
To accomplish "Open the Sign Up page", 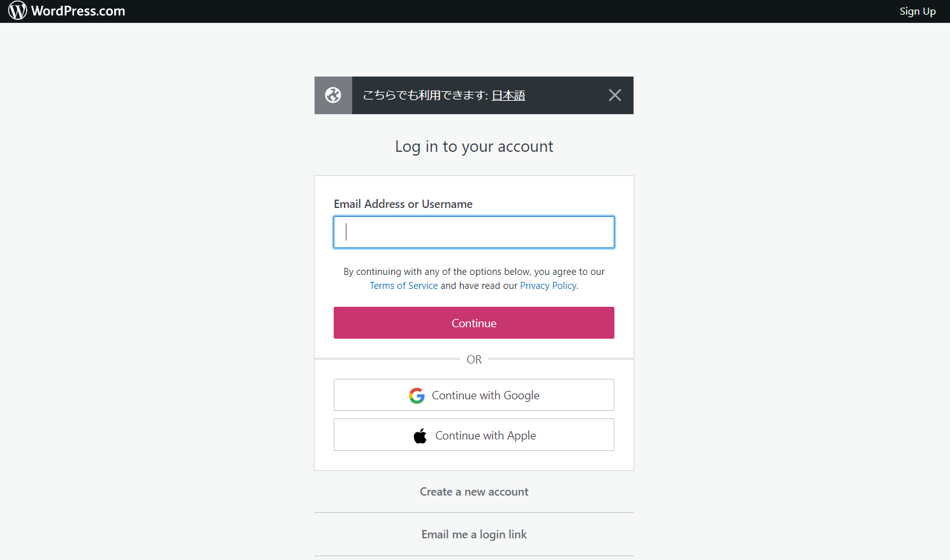I will pos(917,11).
